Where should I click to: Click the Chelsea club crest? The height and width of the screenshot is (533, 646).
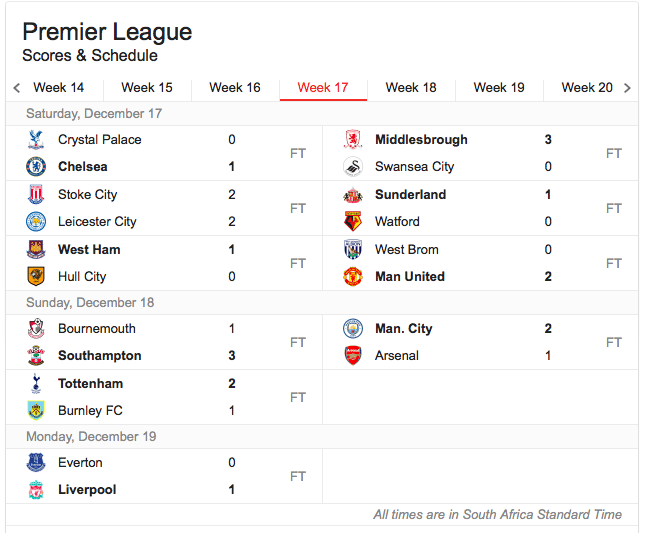click(36, 167)
